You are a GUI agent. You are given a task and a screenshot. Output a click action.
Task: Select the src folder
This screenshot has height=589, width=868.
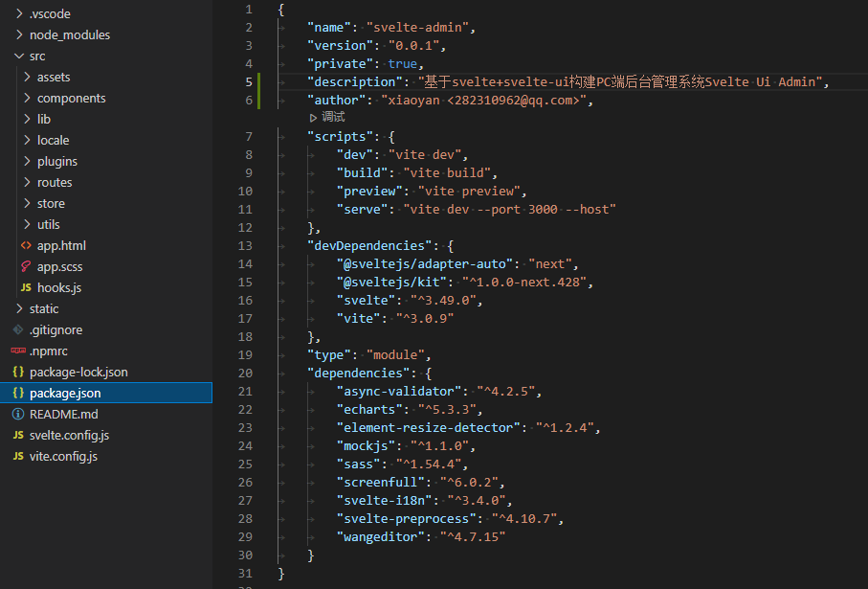(37, 56)
